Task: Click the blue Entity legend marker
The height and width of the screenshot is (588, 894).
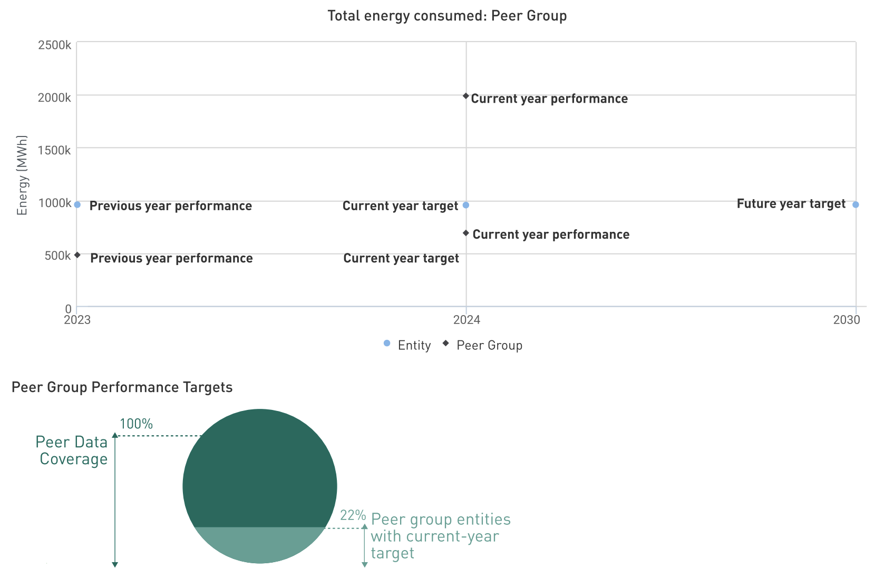Action: point(387,344)
